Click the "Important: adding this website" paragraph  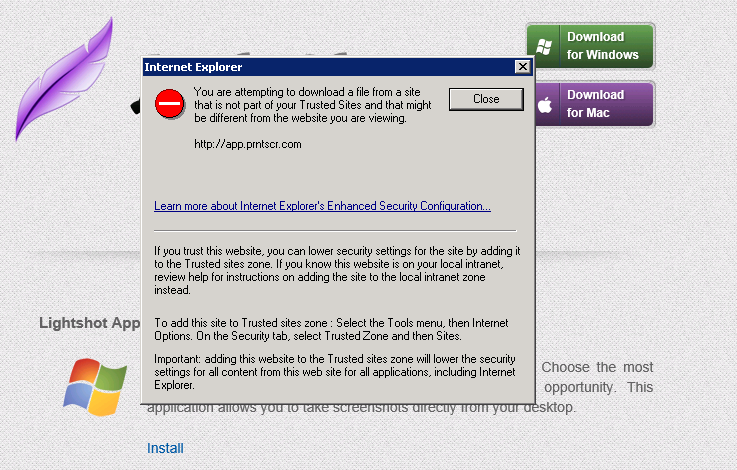335,372
